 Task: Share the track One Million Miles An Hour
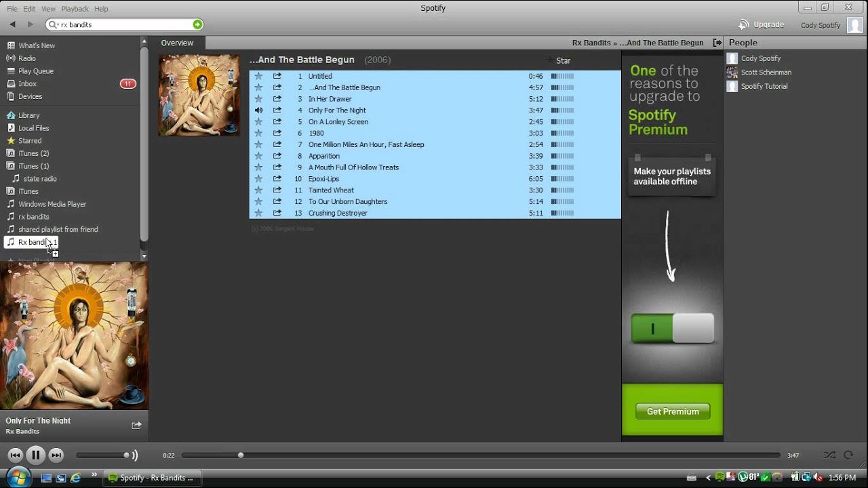click(277, 144)
